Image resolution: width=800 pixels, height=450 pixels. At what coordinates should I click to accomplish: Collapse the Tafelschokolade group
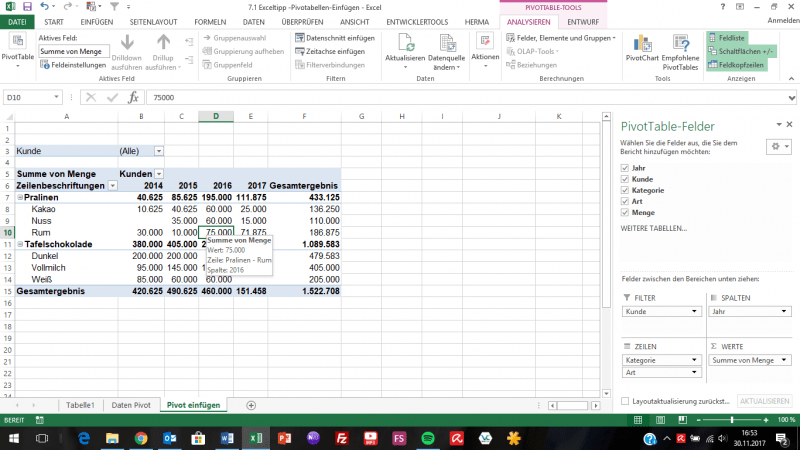click(x=20, y=244)
